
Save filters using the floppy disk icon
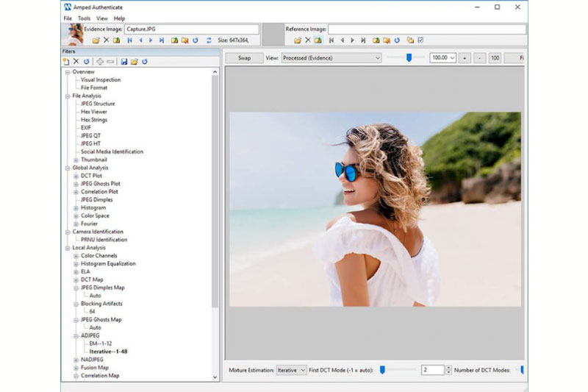click(124, 62)
